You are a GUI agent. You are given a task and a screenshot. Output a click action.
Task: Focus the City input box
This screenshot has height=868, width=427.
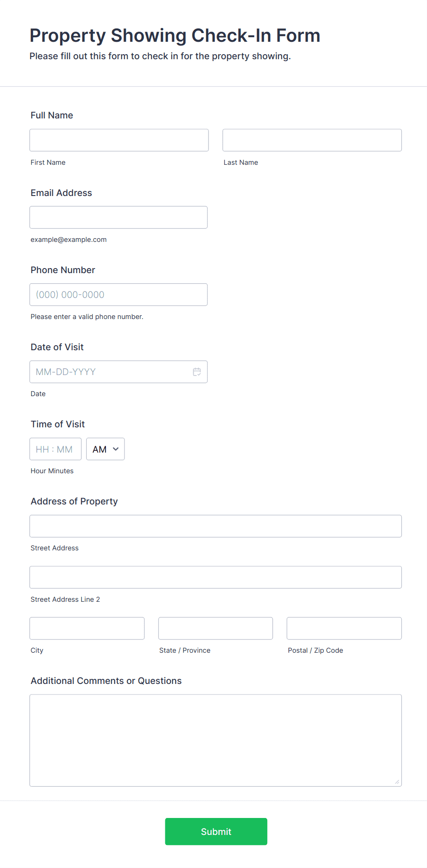(x=87, y=628)
